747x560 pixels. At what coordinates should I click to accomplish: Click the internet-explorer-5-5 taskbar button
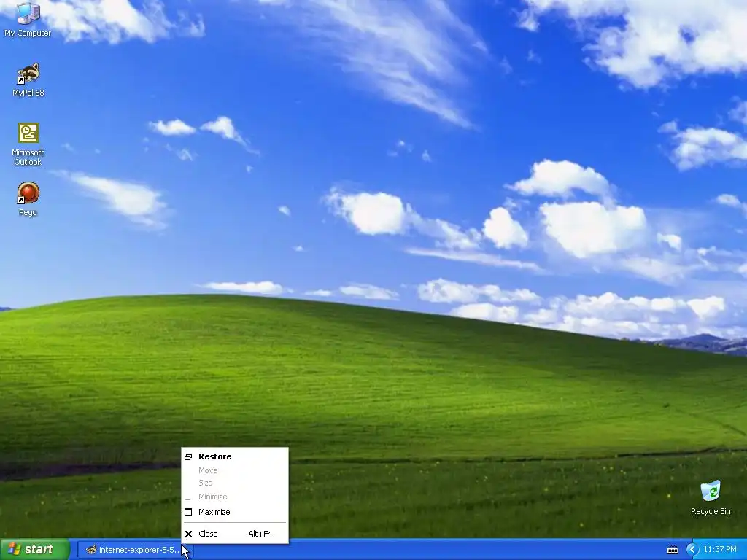[x=134, y=550]
